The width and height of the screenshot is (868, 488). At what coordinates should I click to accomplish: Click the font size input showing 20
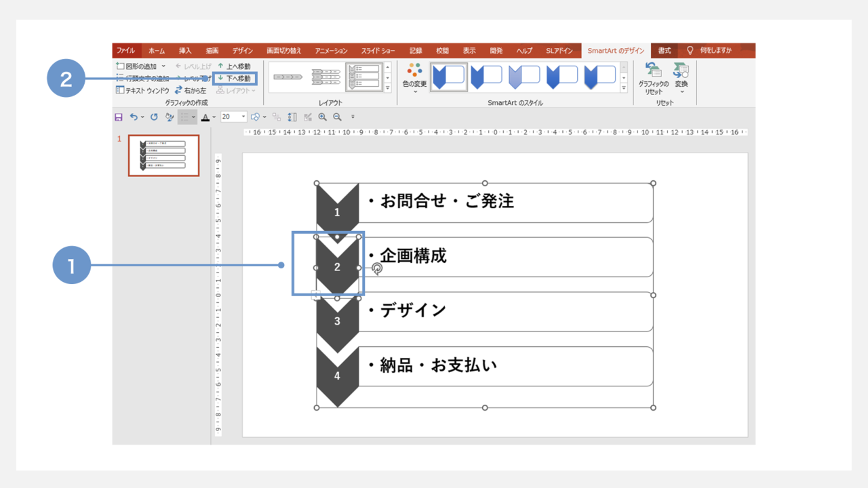point(230,117)
